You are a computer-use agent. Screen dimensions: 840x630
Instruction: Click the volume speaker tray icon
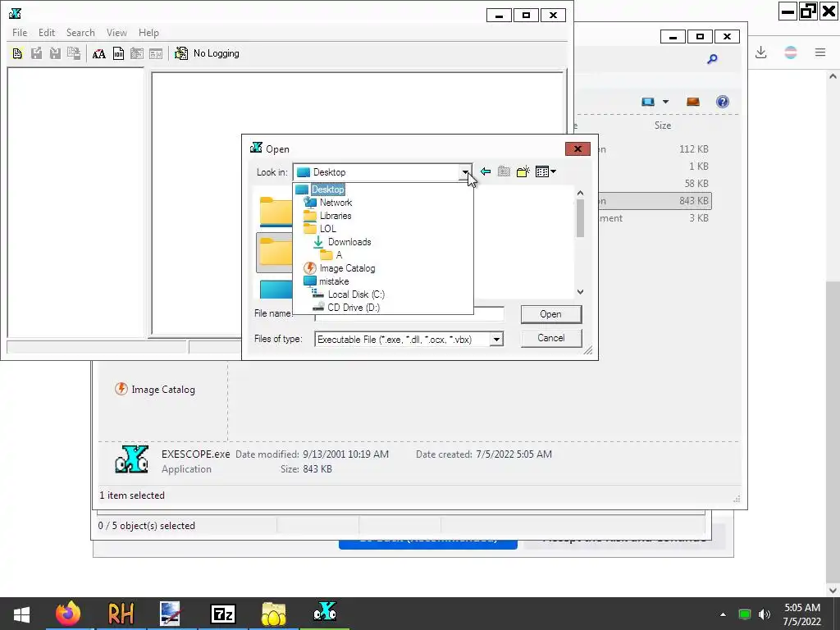coord(765,614)
